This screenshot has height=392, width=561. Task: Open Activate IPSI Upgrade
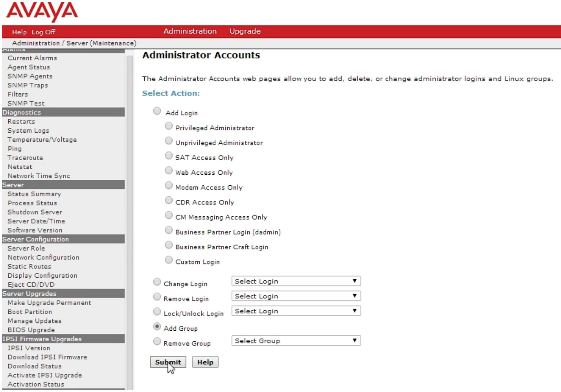[45, 376]
